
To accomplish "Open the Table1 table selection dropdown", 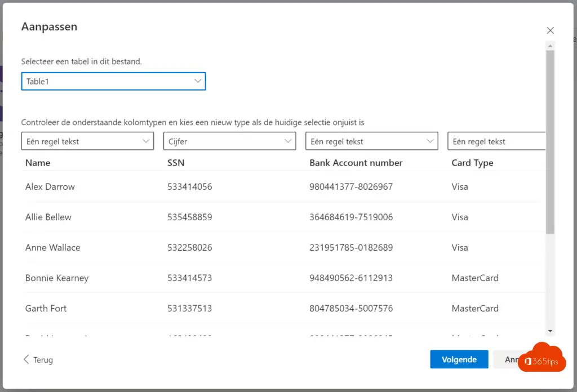I will tap(113, 82).
